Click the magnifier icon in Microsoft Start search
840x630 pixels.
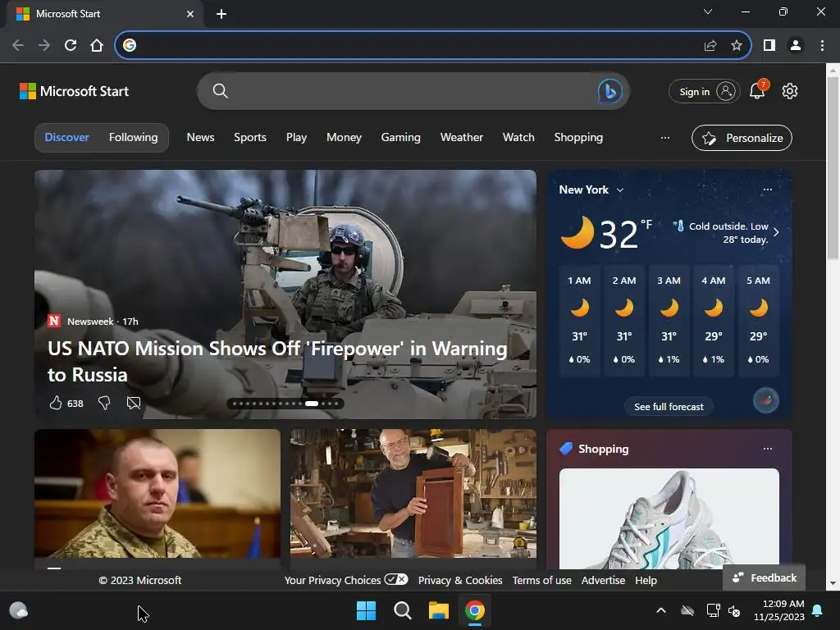pyautogui.click(x=220, y=91)
